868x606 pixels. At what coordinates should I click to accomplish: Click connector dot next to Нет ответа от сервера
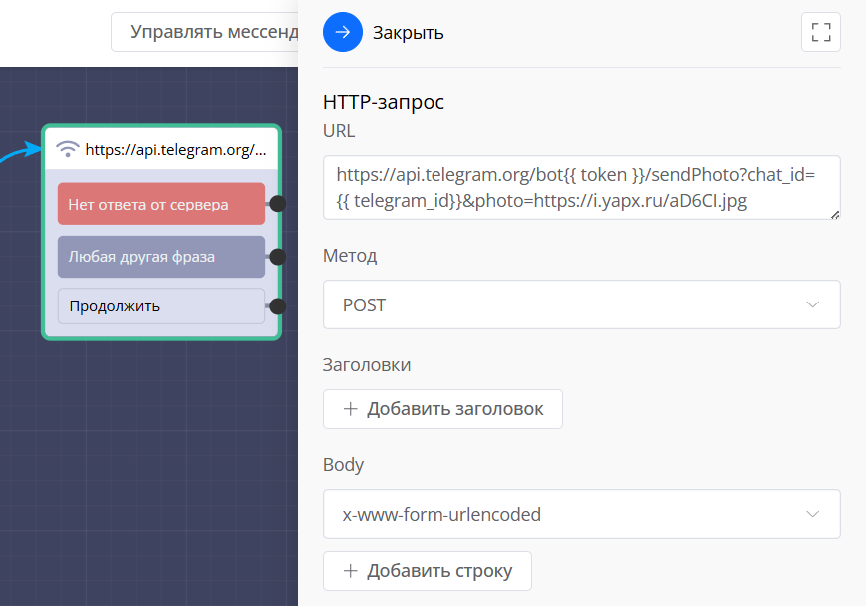point(278,204)
